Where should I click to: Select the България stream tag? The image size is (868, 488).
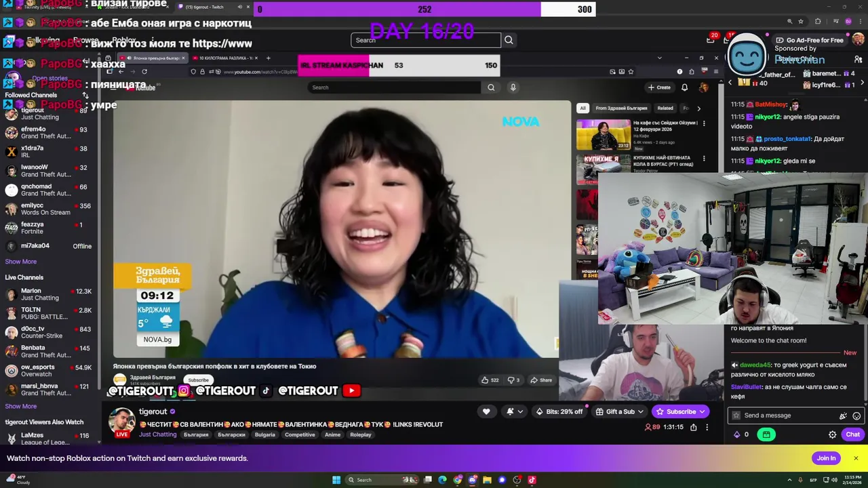click(x=196, y=434)
